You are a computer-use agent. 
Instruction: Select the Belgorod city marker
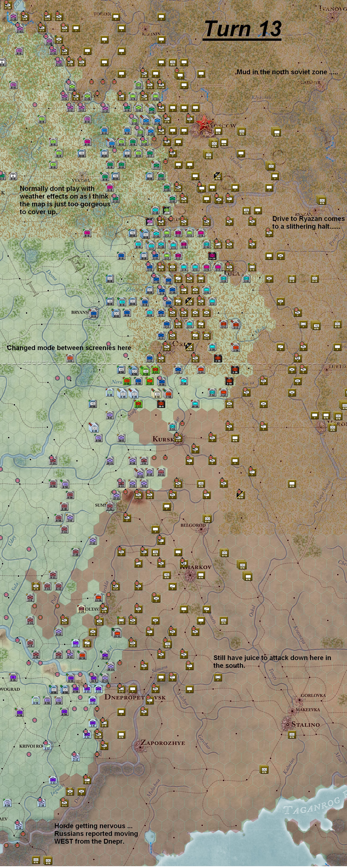click(x=201, y=529)
